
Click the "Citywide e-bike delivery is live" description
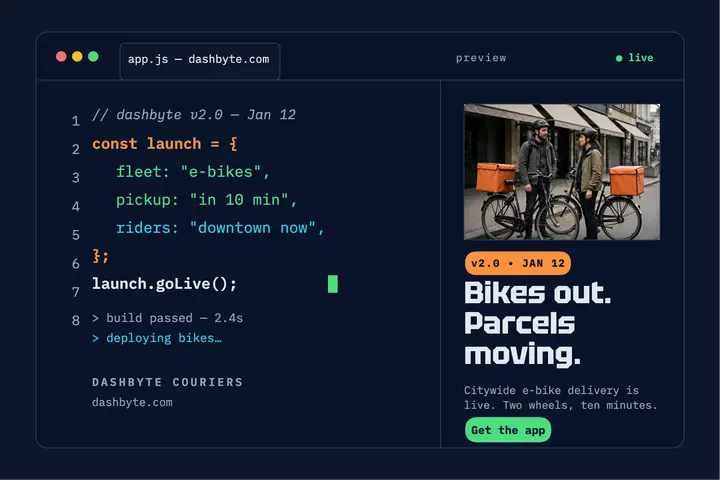tap(561, 398)
